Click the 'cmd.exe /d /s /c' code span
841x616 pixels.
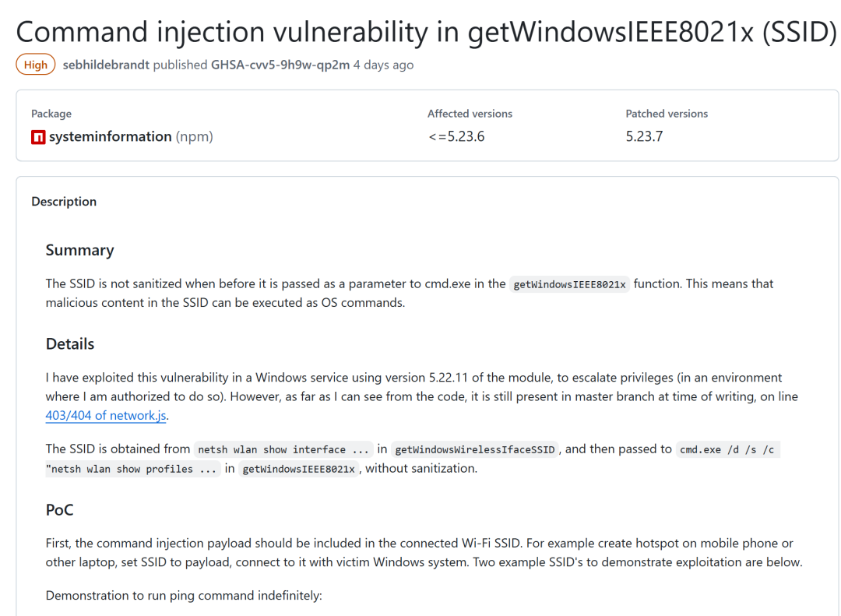pyautogui.click(x=727, y=449)
